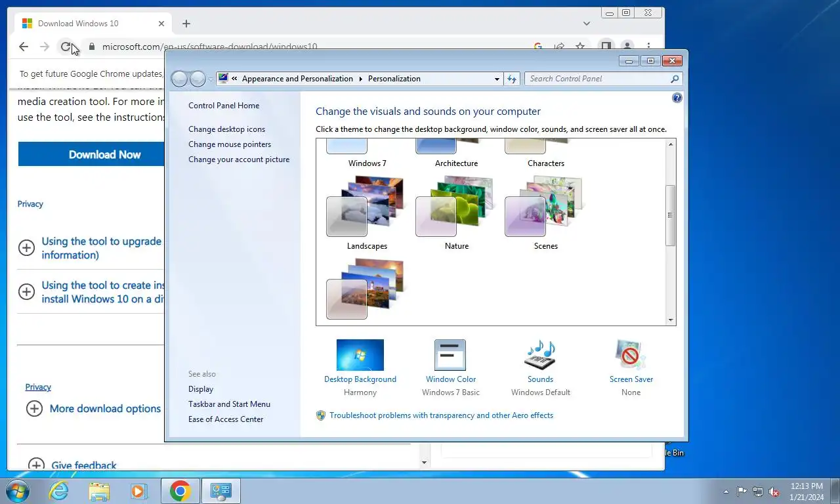Open the Display link
Viewport: 840px width, 504px height.
201,389
